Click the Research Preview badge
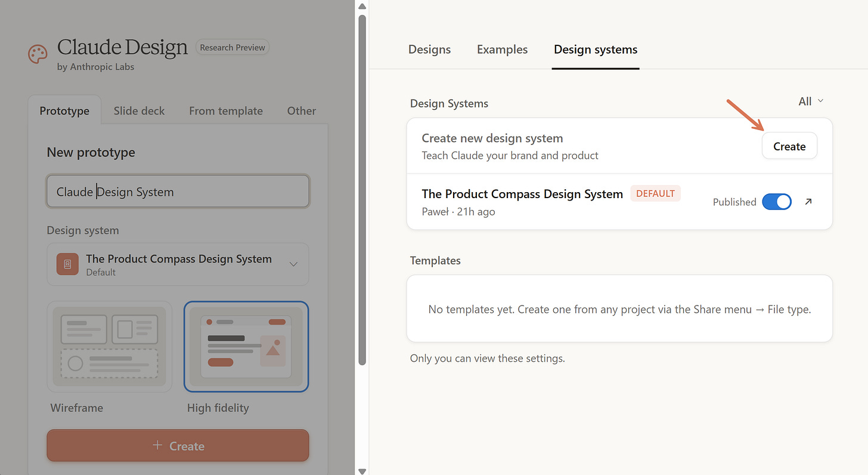The image size is (868, 475). 232,48
